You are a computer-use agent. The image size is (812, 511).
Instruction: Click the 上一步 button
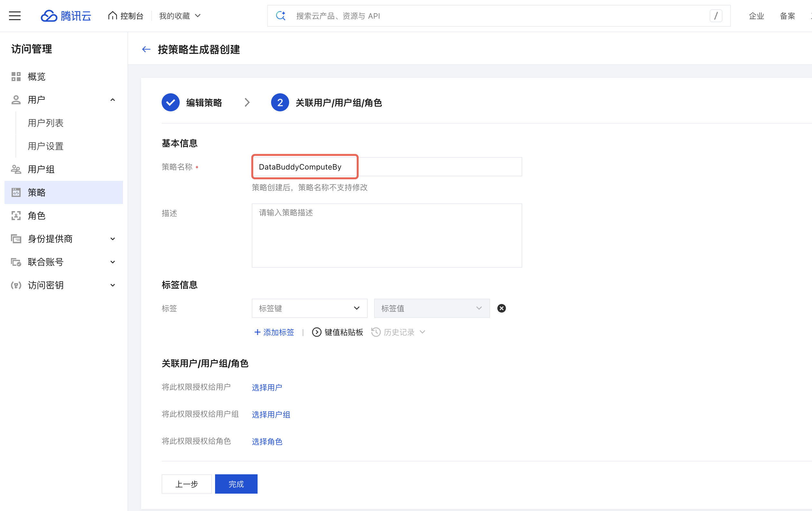(x=186, y=484)
